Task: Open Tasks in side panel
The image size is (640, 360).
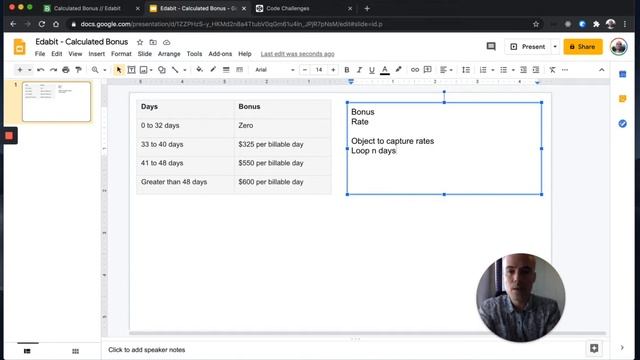Action: [x=622, y=123]
